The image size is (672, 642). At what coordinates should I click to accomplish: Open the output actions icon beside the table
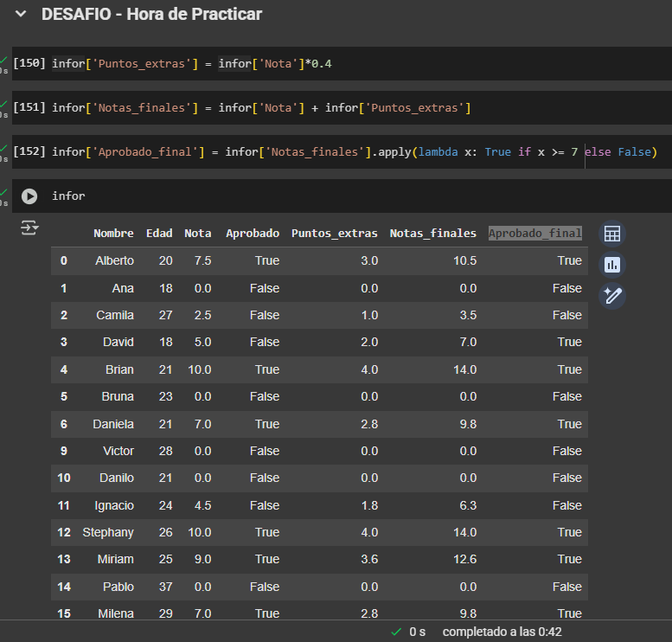[x=29, y=228]
